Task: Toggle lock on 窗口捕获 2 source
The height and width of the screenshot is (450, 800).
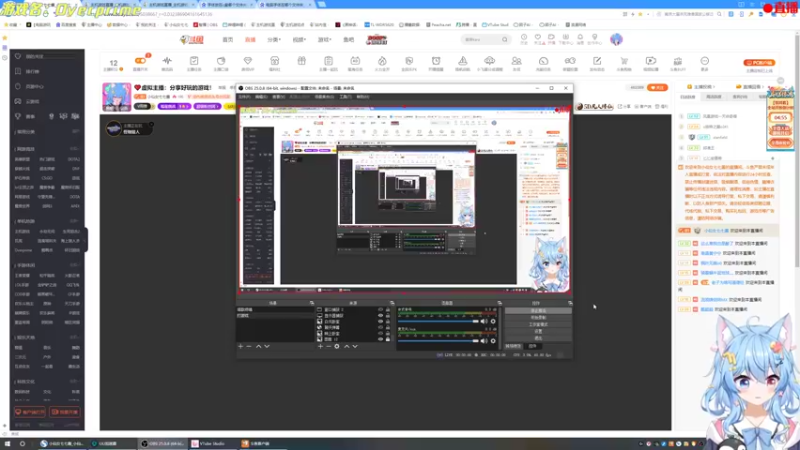Action: pyautogui.click(x=388, y=310)
